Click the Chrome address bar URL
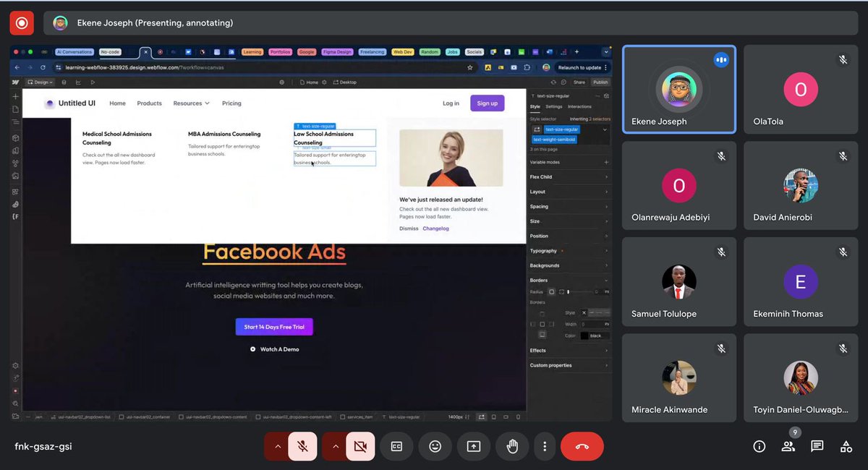The height and width of the screenshot is (470, 868). point(145,67)
